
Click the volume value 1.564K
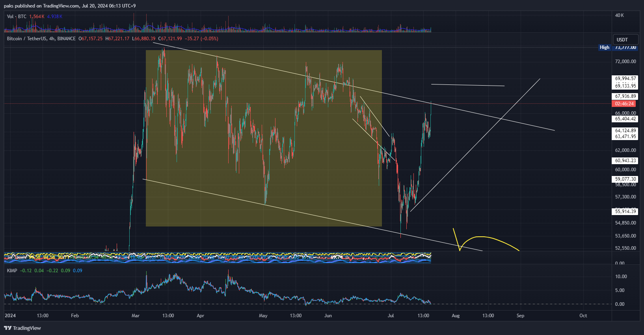37,17
